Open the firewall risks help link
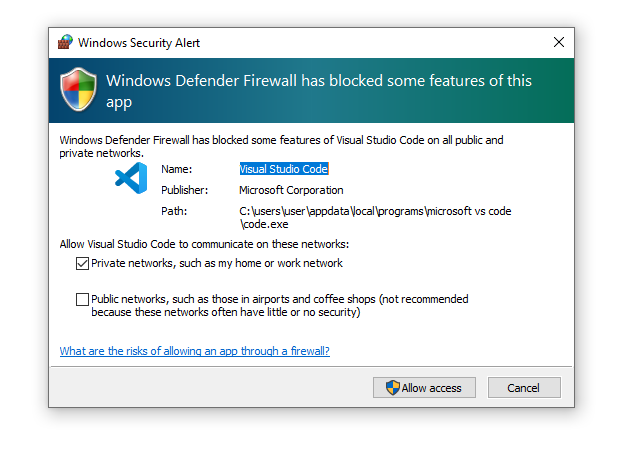This screenshot has width=628, height=474. (194, 351)
